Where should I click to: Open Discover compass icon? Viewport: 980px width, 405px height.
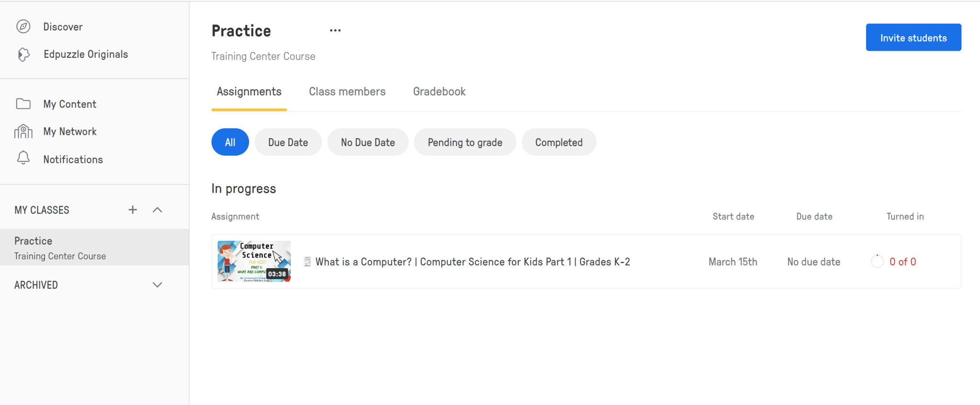(23, 27)
